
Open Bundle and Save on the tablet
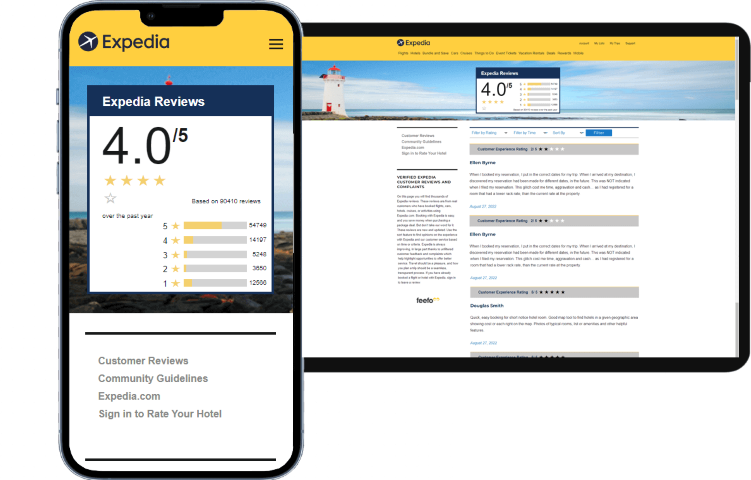point(435,53)
